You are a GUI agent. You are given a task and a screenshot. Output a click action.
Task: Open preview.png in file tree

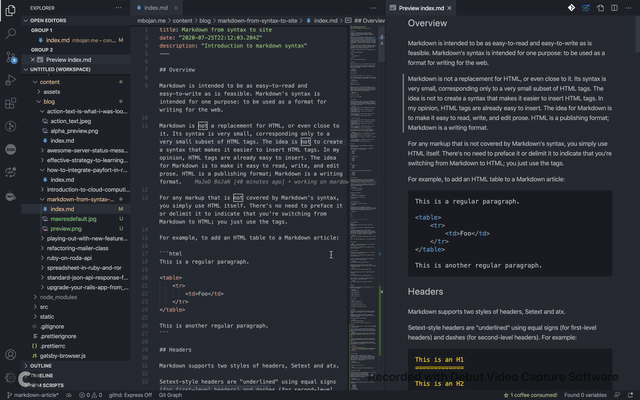point(66,229)
